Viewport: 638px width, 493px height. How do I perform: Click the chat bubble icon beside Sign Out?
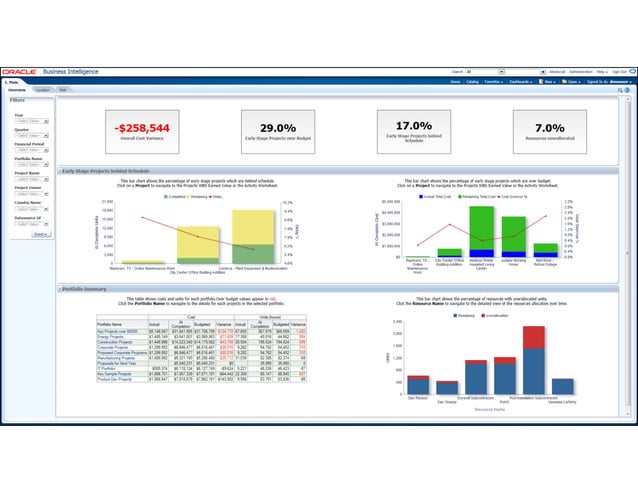[633, 72]
